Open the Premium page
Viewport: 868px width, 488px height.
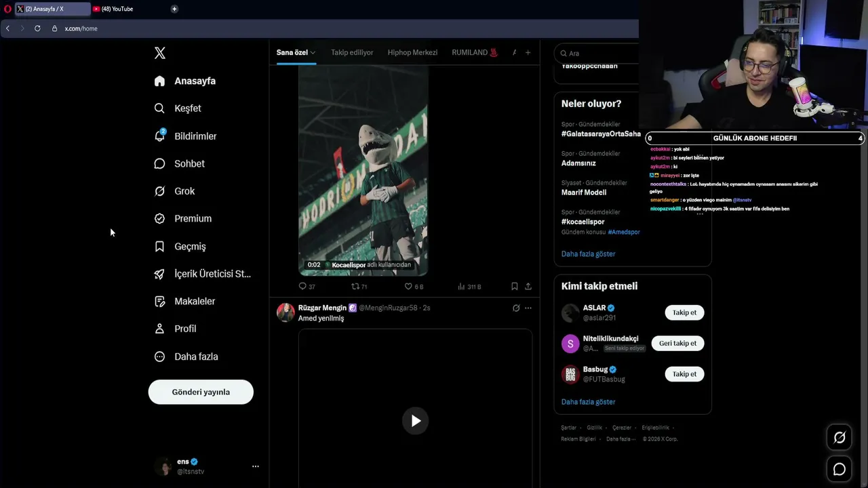point(183,218)
